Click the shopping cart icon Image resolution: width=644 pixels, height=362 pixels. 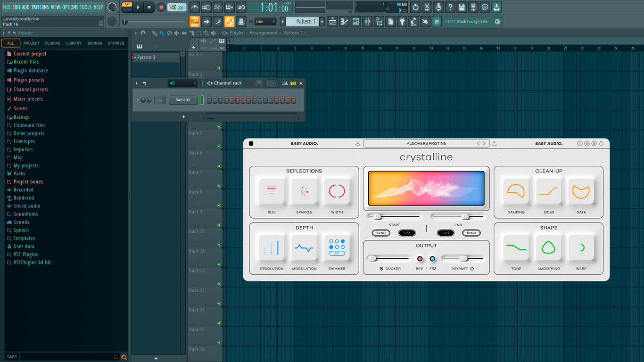[x=437, y=22]
